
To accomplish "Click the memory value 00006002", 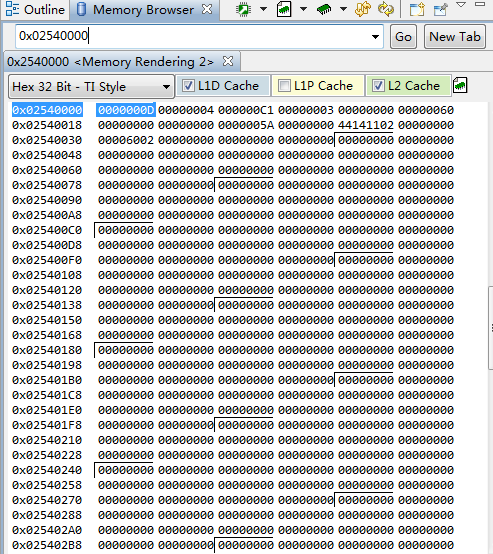I will (126, 140).
